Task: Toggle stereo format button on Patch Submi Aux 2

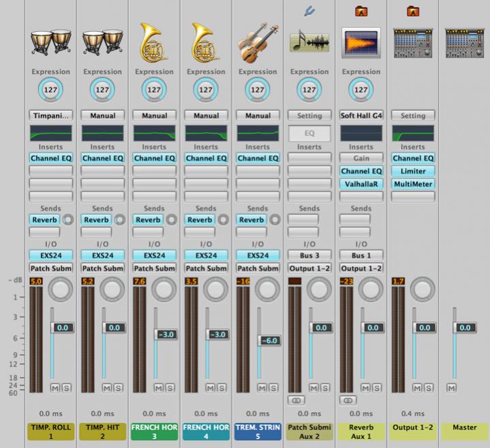Action: 296,400
